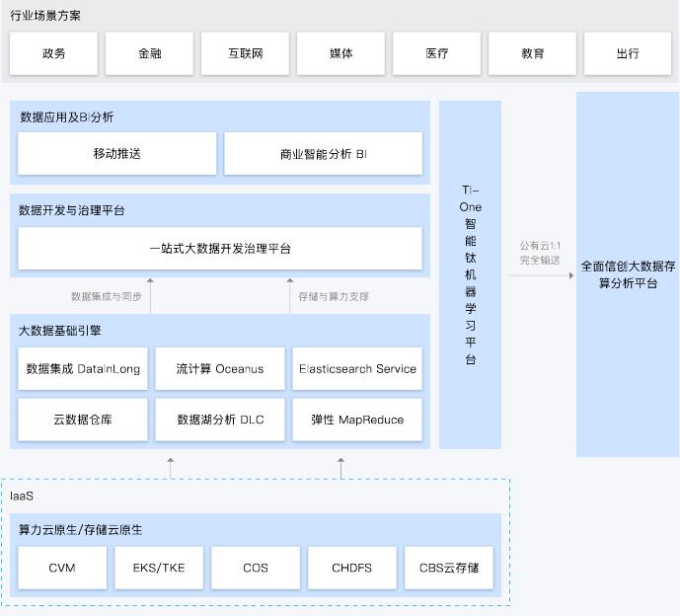Open the 出行 industry box
The width and height of the screenshot is (680, 616).
(628, 53)
